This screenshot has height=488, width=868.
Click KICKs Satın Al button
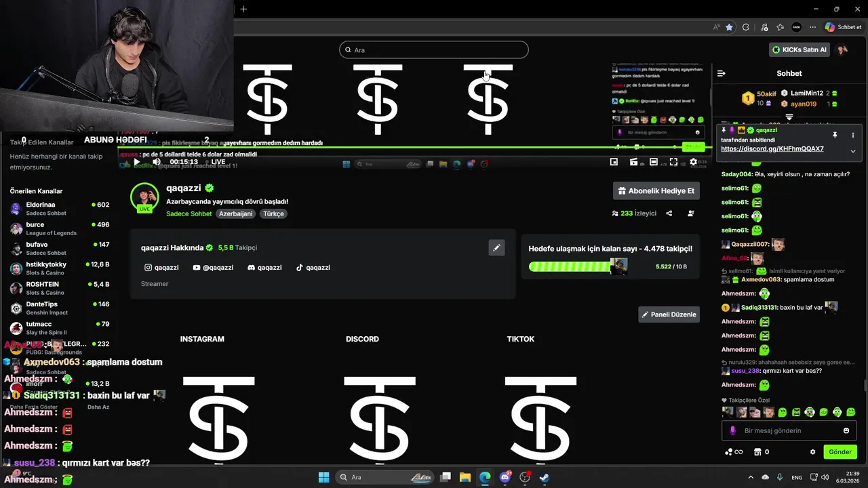pos(800,49)
